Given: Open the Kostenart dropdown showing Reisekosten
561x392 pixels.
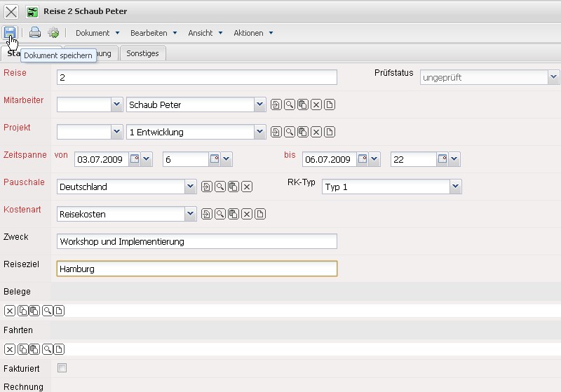Looking at the screenshot, I should pos(190,214).
